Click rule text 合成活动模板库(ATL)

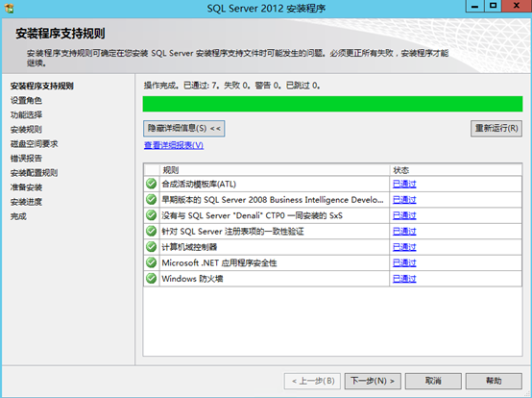click(x=199, y=184)
